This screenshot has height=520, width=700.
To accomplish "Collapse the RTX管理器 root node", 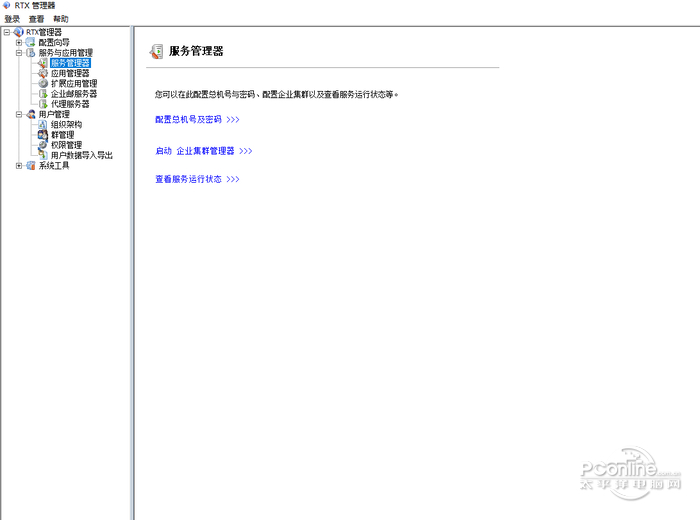I will (7, 32).
